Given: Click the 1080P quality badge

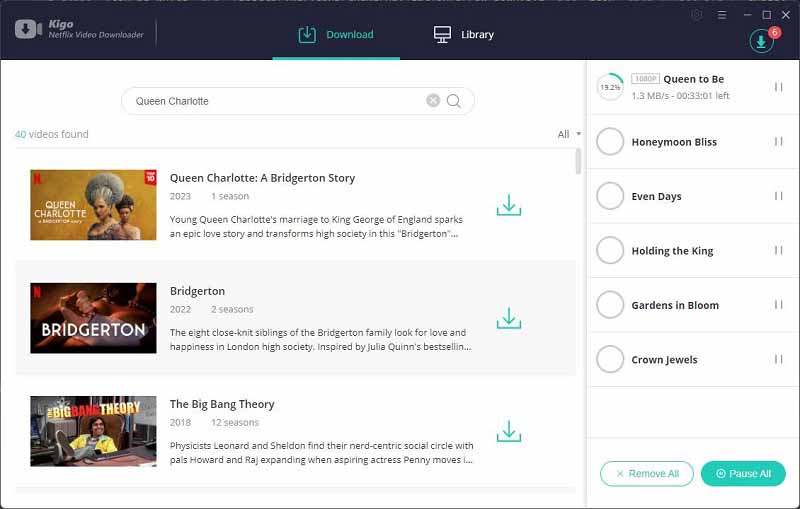Looking at the screenshot, I should coord(645,79).
